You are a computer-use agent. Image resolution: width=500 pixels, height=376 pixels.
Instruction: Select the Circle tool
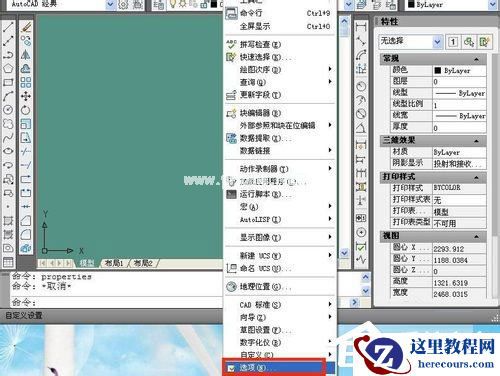coord(8,110)
